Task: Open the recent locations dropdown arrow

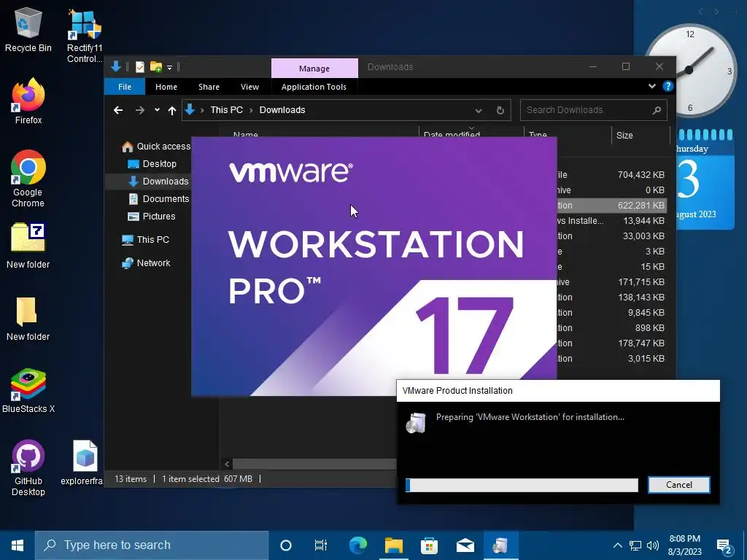Action: coord(157,110)
